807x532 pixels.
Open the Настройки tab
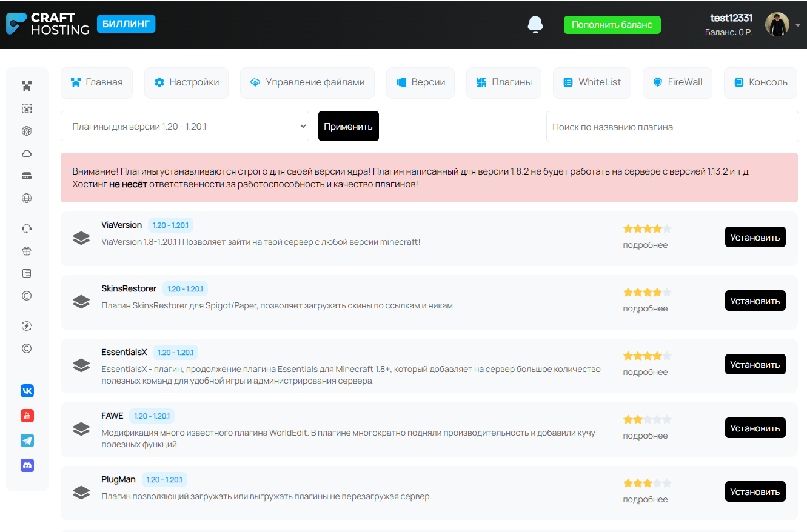[x=186, y=82]
